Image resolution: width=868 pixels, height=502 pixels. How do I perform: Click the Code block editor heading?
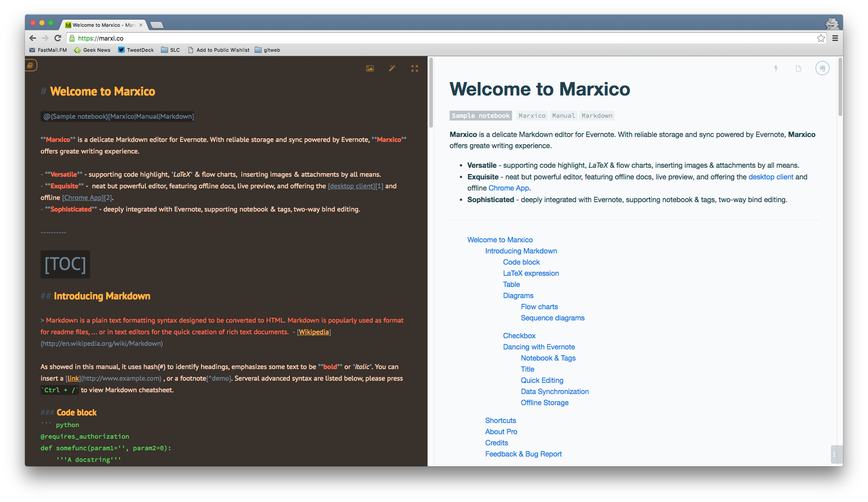coord(77,412)
